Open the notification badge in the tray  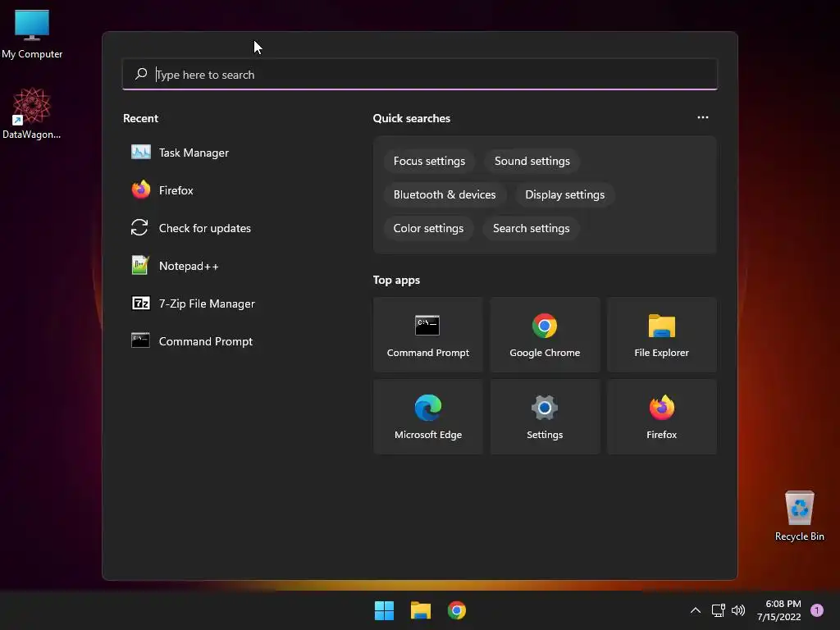816,610
